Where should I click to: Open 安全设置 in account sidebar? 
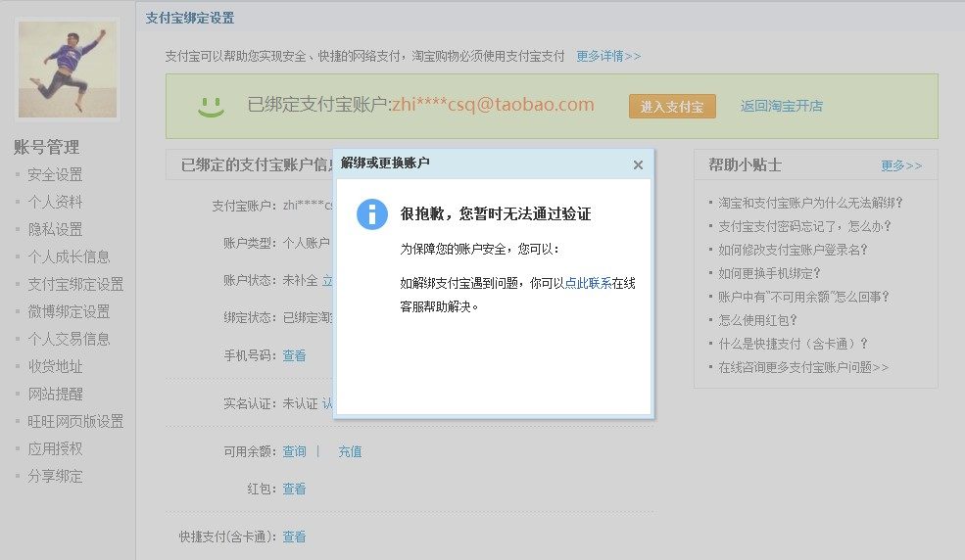(55, 174)
